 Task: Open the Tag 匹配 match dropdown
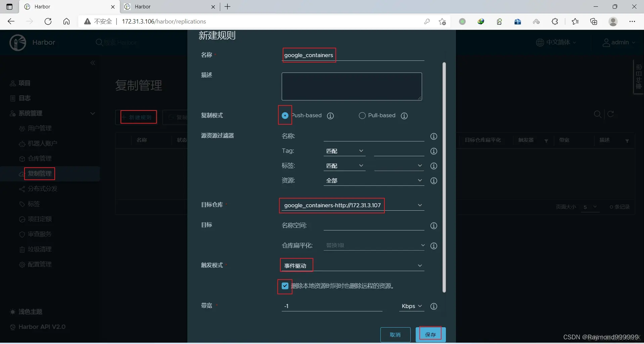[345, 151]
